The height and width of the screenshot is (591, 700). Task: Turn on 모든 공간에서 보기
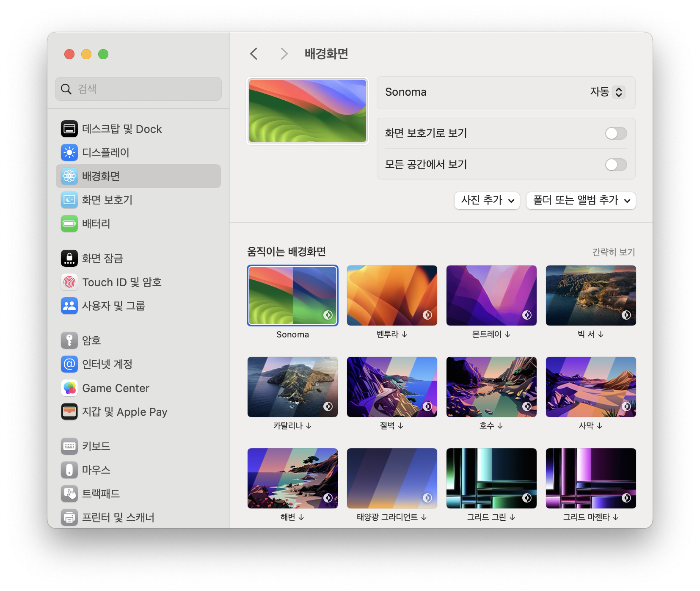pyautogui.click(x=616, y=165)
